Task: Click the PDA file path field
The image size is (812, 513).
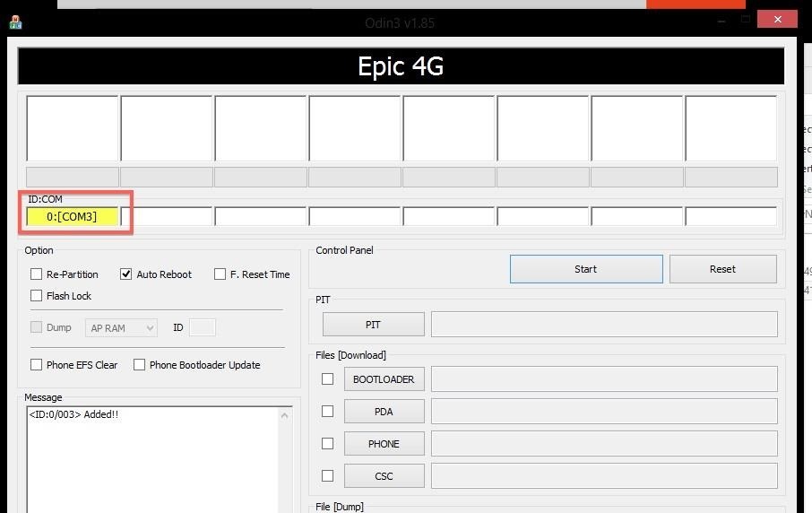Action: [604, 412]
